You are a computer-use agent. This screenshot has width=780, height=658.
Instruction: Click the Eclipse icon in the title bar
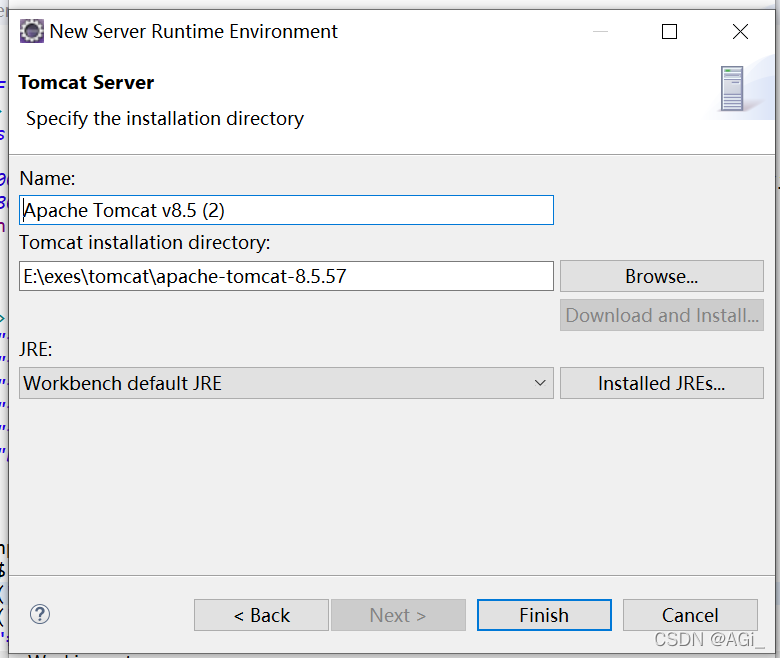[32, 31]
